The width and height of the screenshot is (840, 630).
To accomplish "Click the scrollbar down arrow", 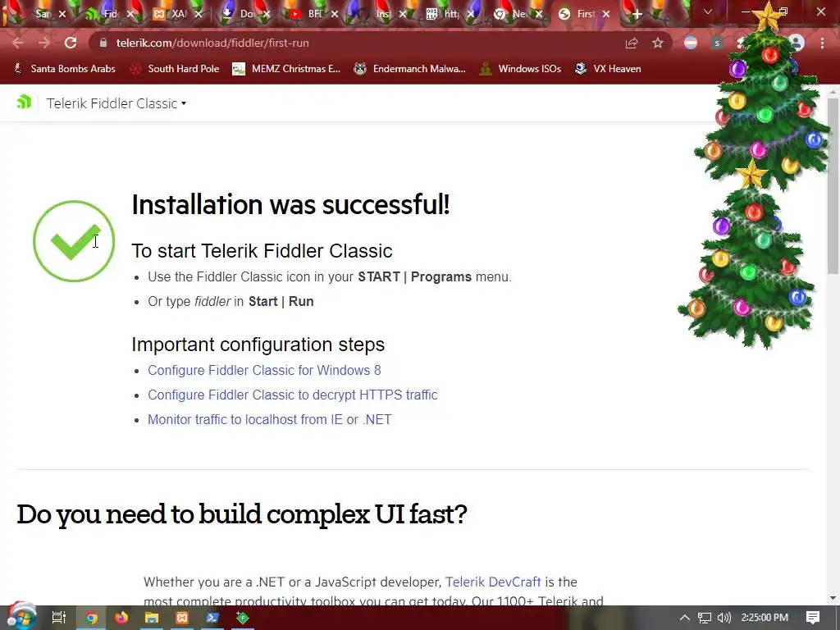I will point(833,598).
